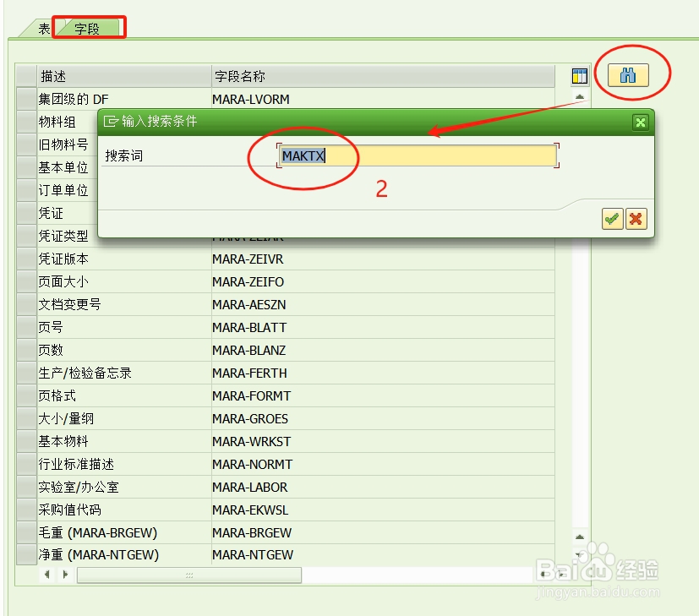Click the 描述 column header
The height and width of the screenshot is (616, 699).
pos(55,75)
